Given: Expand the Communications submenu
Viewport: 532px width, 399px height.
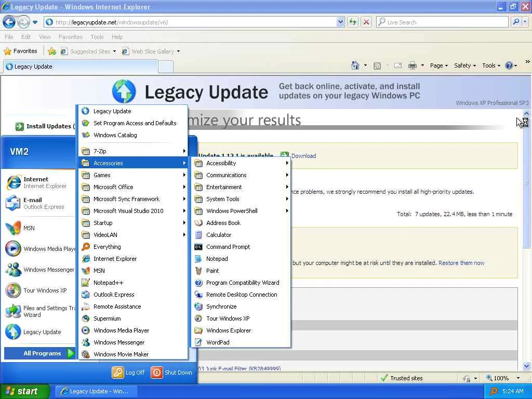Looking at the screenshot, I should (x=241, y=175).
